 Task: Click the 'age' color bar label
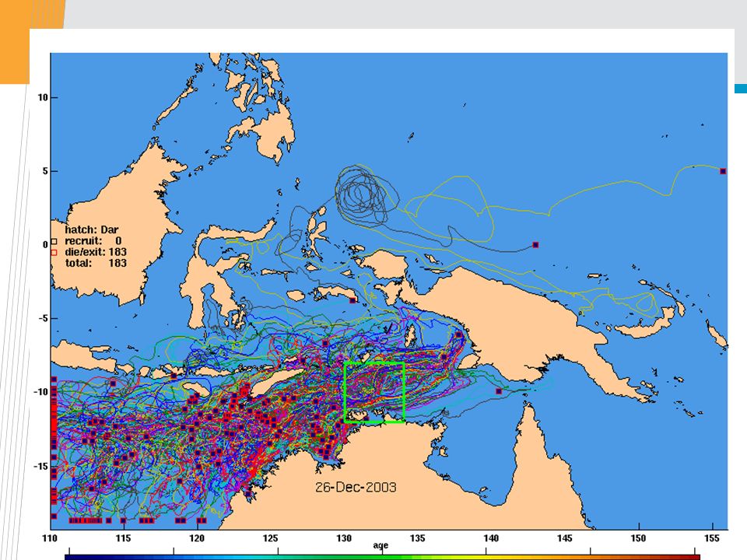coord(381,546)
